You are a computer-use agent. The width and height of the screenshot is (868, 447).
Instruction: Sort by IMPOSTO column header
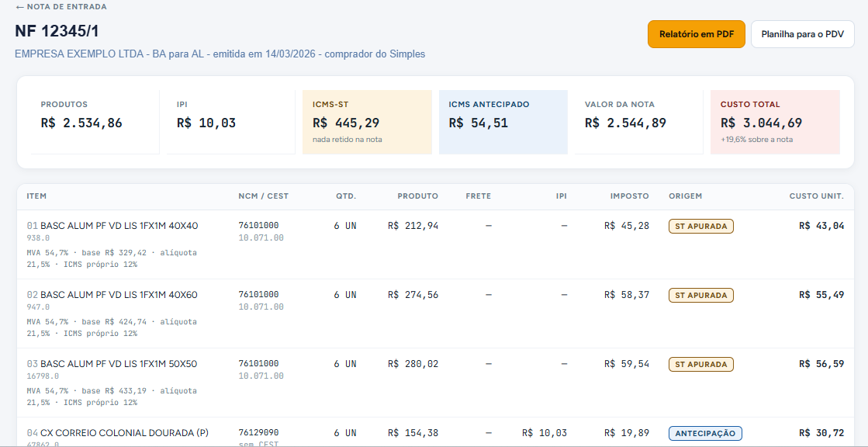[x=630, y=196]
